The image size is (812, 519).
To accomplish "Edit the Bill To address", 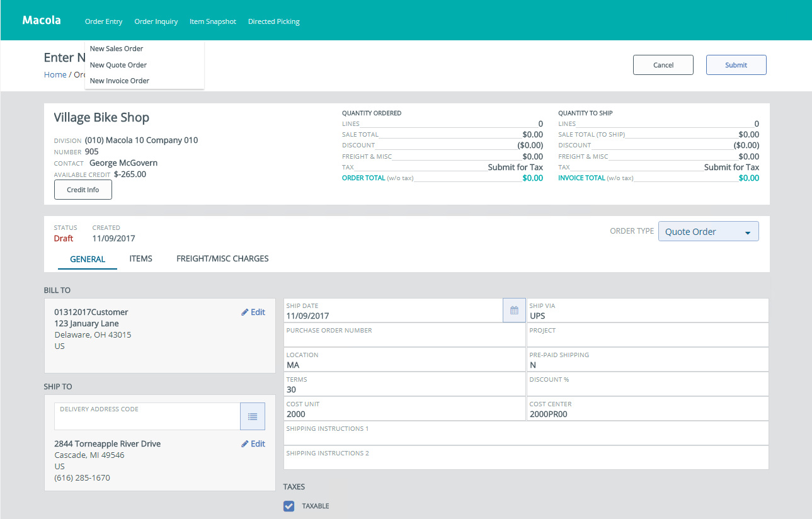I will tap(253, 312).
